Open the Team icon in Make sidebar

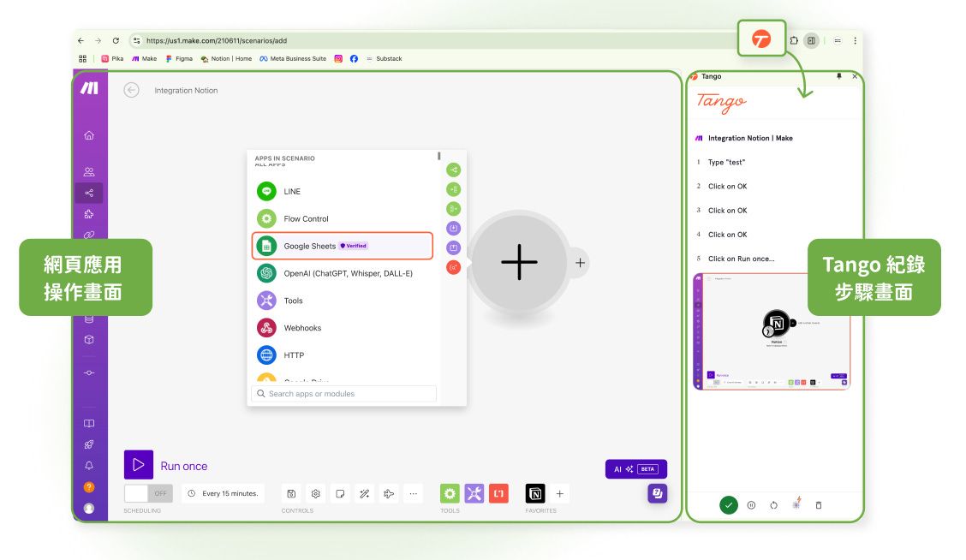89,172
